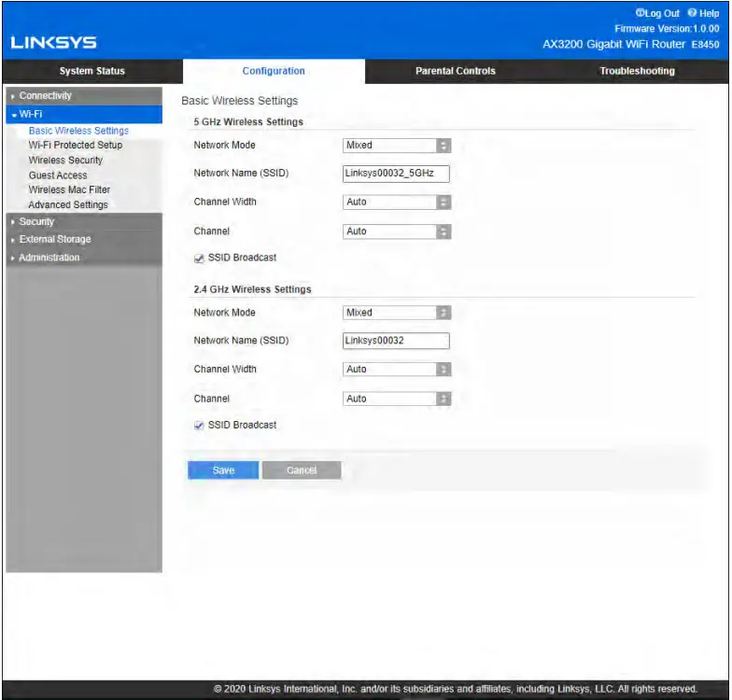The height and width of the screenshot is (700, 732).
Task: Open the Wireless Mac Filter page
Action: (x=69, y=190)
